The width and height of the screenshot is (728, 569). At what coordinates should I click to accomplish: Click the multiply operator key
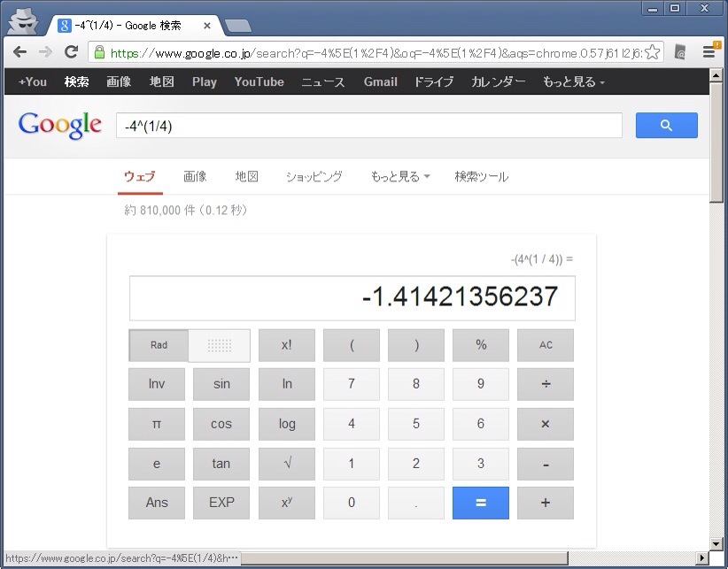[x=546, y=424]
